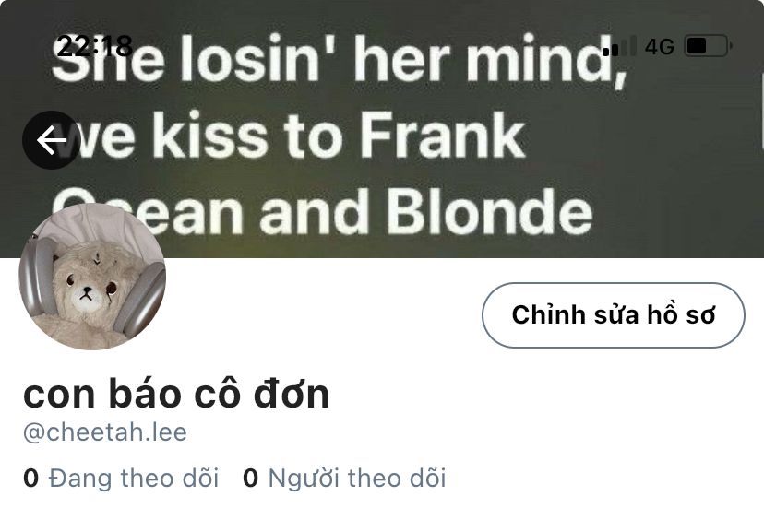Open the Người theo dõi list
This screenshot has width=764, height=532.
click(x=357, y=478)
